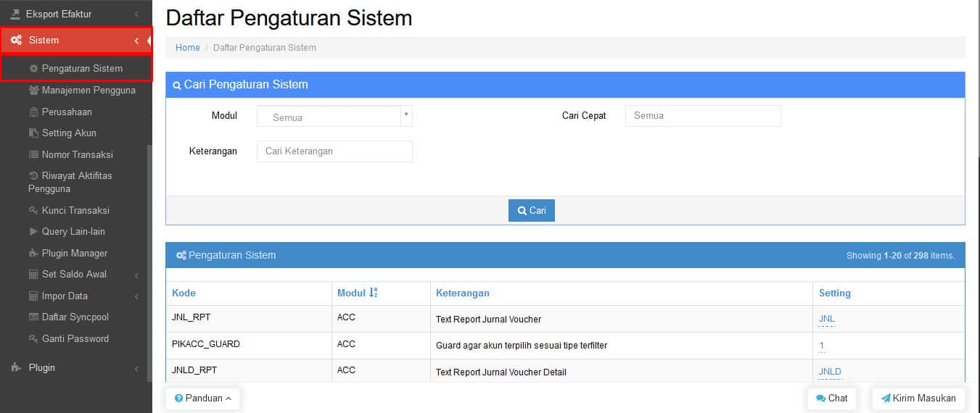Open Nomor Transaksi menu item
Screen dimensions: 980x413
tap(78, 154)
